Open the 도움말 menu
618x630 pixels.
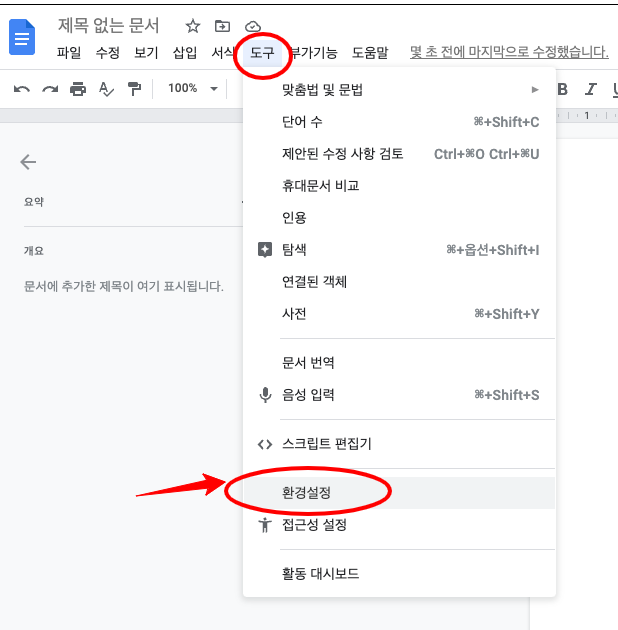coord(370,52)
